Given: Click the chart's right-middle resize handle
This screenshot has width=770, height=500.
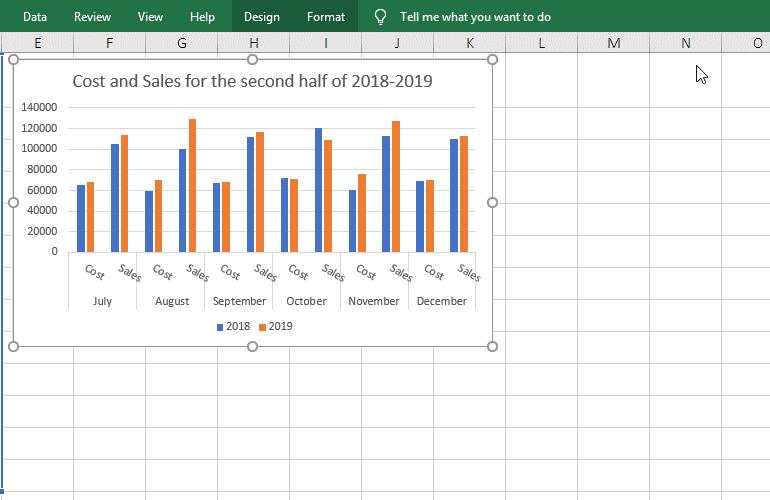Looking at the screenshot, I should (x=492, y=203).
